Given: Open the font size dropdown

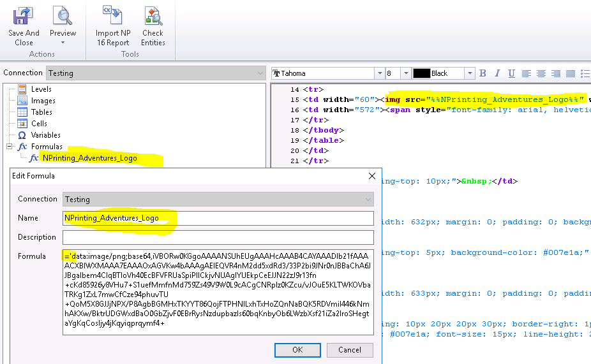Looking at the screenshot, I should click(x=405, y=73).
